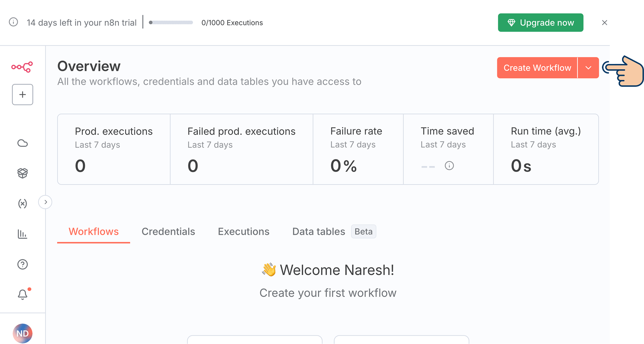Open the insights bar chart icon

pyautogui.click(x=23, y=234)
